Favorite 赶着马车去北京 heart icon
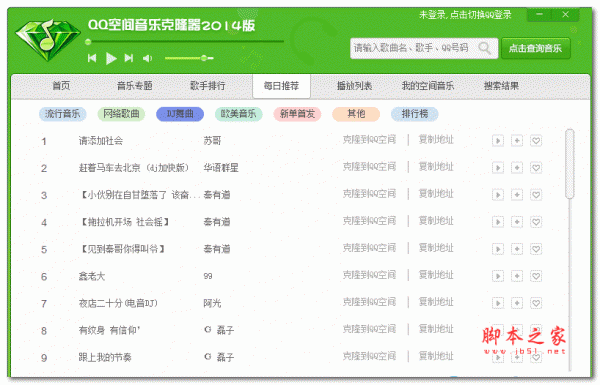 [x=536, y=168]
